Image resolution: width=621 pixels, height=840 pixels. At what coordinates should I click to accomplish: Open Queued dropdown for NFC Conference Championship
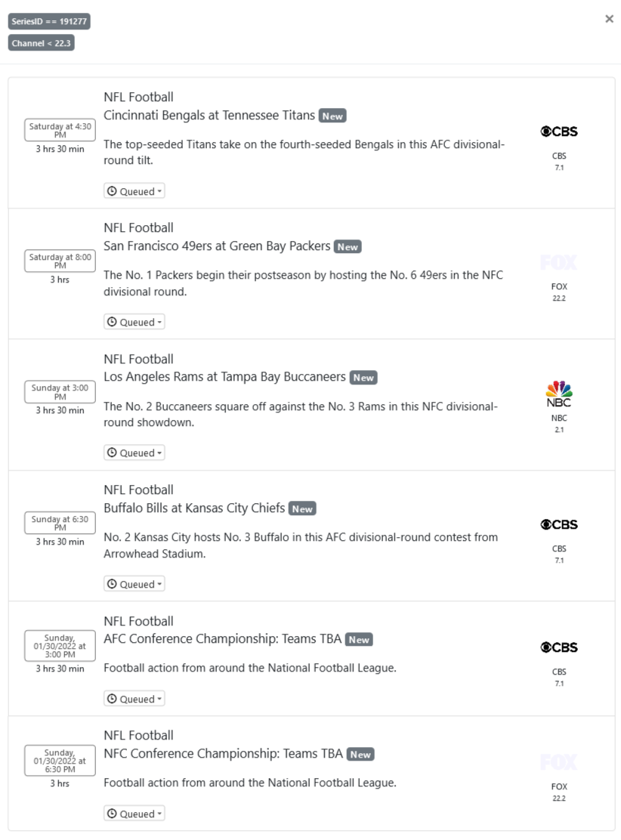click(134, 814)
